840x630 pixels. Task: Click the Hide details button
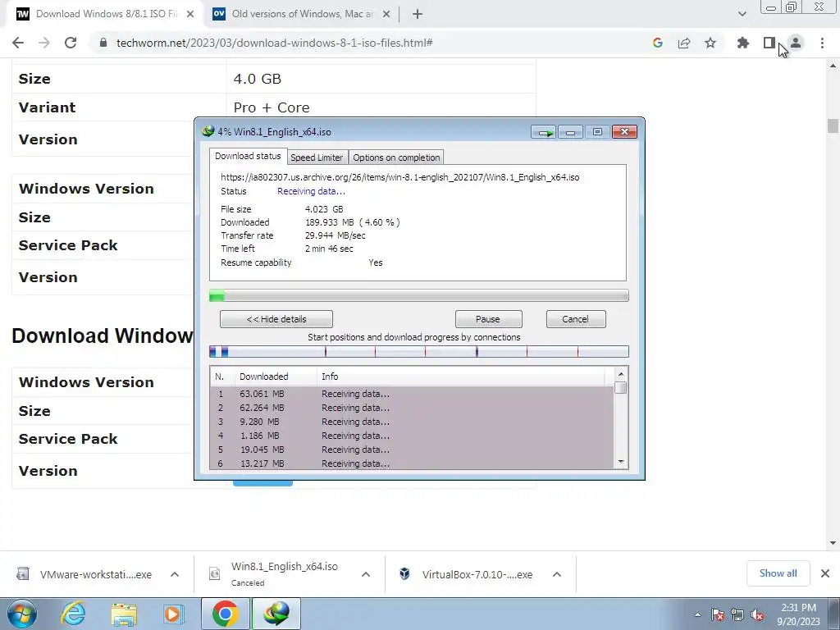pyautogui.click(x=276, y=319)
